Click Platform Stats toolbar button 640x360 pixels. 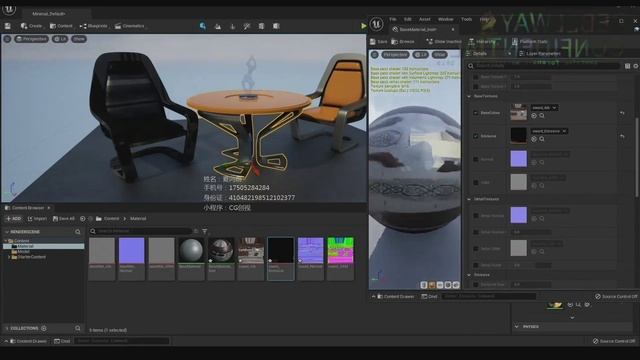pos(530,42)
